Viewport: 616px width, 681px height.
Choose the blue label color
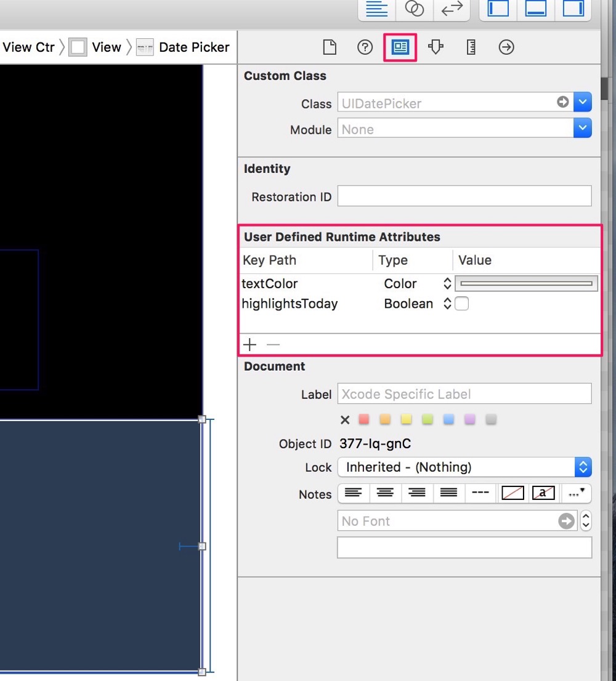448,419
